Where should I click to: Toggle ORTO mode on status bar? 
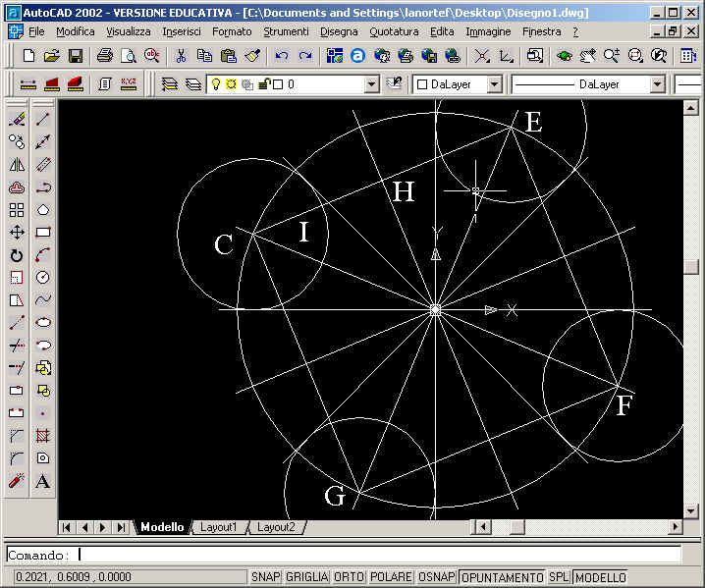[348, 577]
